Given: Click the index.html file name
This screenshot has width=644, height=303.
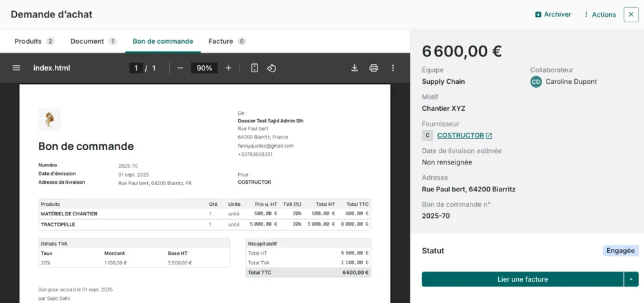Looking at the screenshot, I should [x=52, y=68].
